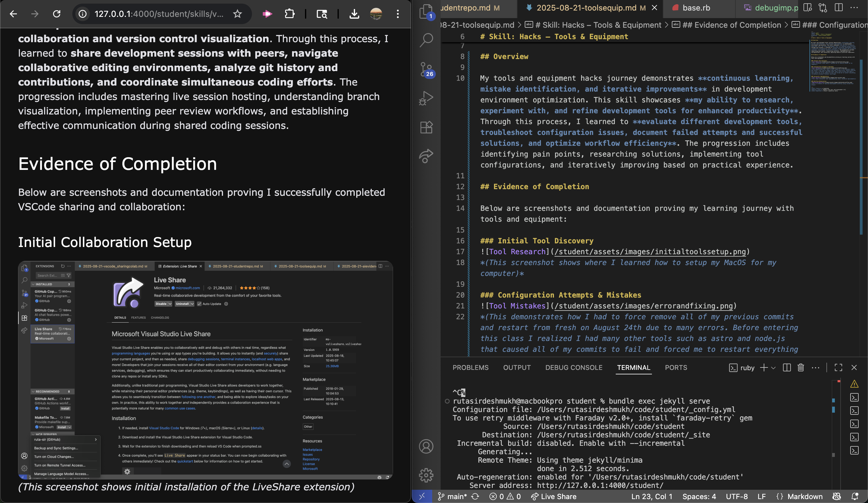Open breadcrumb '## Evidence of Completion'
The image size is (868, 503).
click(x=727, y=25)
